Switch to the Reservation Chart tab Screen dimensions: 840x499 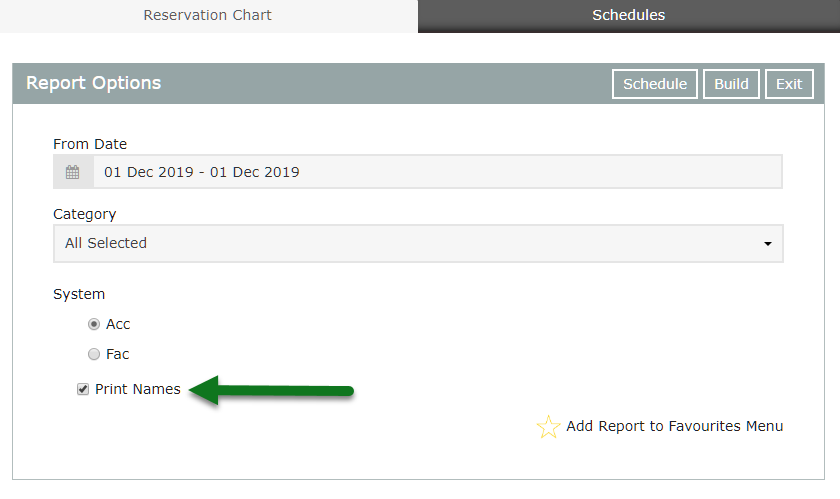[x=208, y=16]
